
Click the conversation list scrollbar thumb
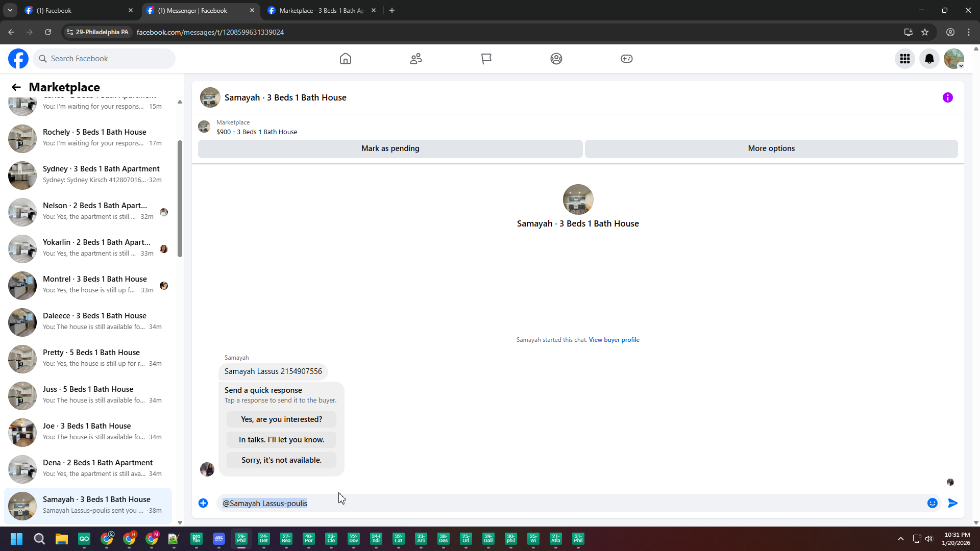tap(180, 199)
